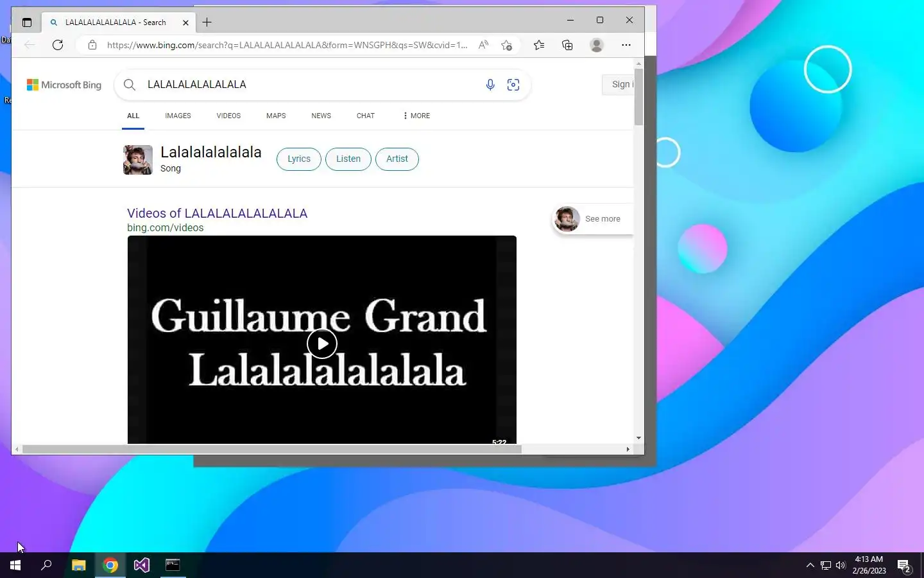
Task: Click the magnifier search icon in Bing box
Action: coord(130,85)
